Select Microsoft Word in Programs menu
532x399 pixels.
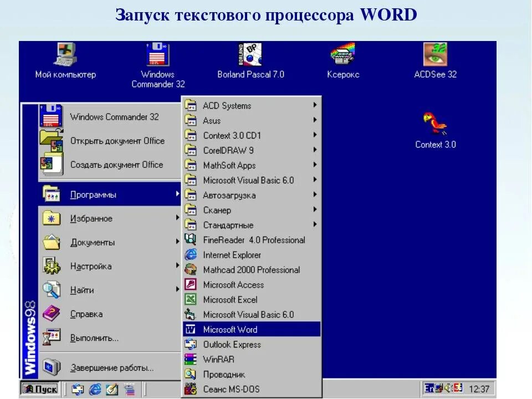(252, 329)
